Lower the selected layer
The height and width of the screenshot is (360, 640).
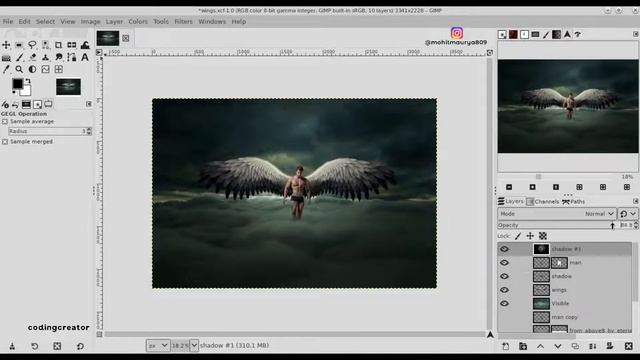pyautogui.click(x=558, y=346)
